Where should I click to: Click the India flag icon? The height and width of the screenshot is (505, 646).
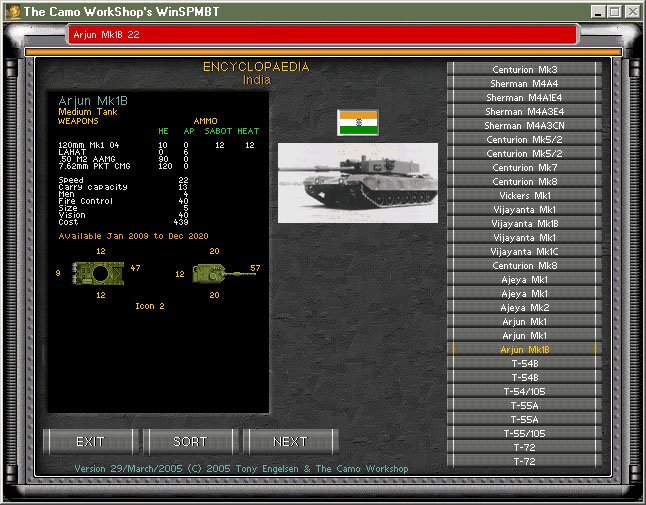[358, 123]
